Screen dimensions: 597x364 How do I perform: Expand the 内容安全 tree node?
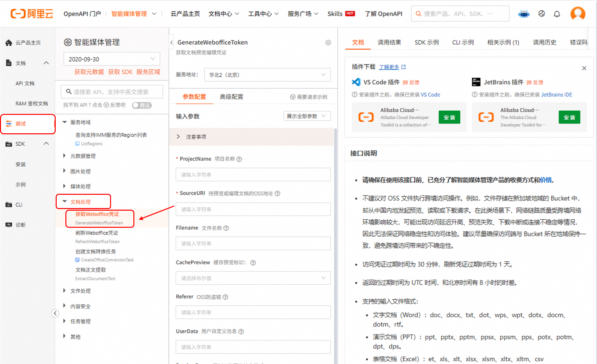pos(64,306)
